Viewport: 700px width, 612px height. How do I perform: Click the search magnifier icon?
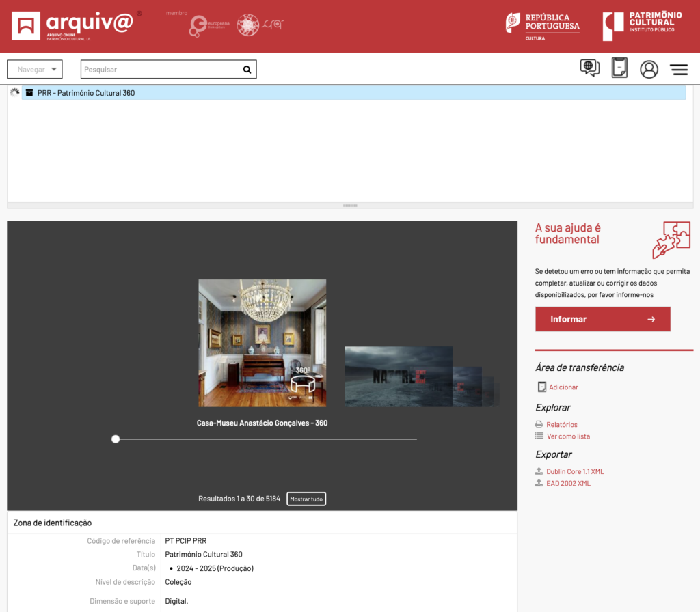coord(247,69)
